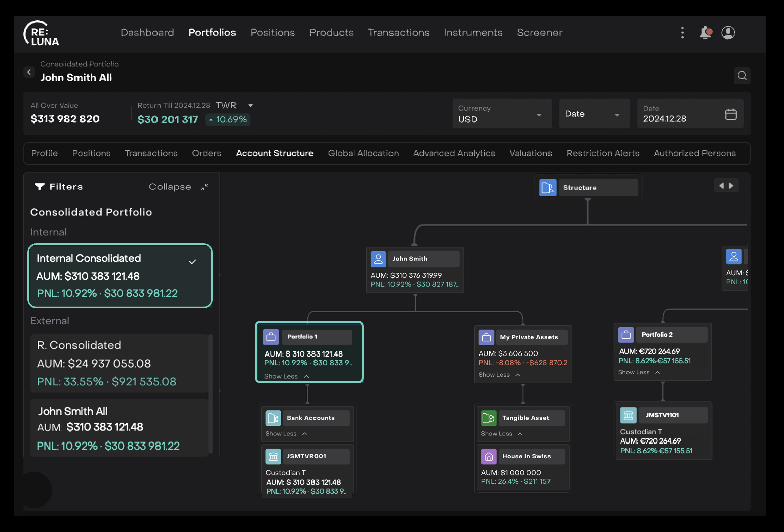The width and height of the screenshot is (784, 532).
Task: Go to Transactions in top navigation
Action: point(399,33)
